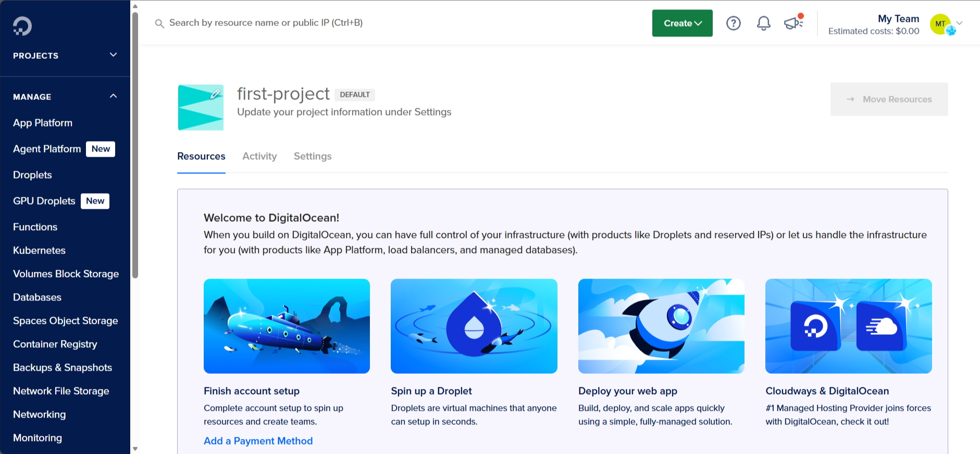
Task: Click the sidebar vertical scrollbar thumb
Action: (x=135, y=145)
